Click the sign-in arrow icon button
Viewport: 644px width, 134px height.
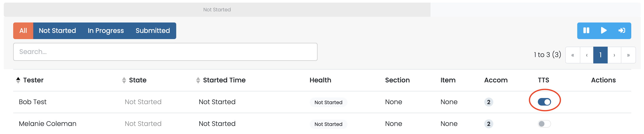(x=622, y=31)
